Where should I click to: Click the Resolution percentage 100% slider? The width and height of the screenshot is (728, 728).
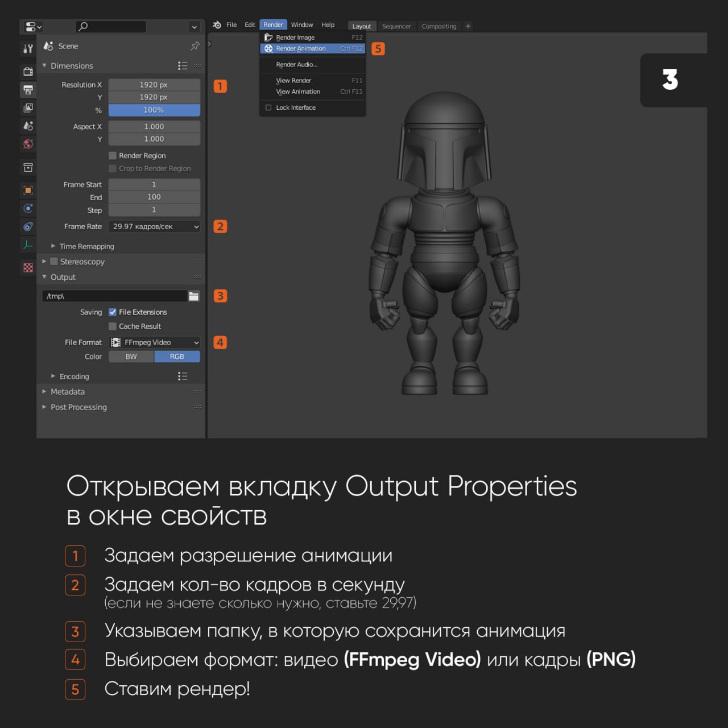pos(154,110)
